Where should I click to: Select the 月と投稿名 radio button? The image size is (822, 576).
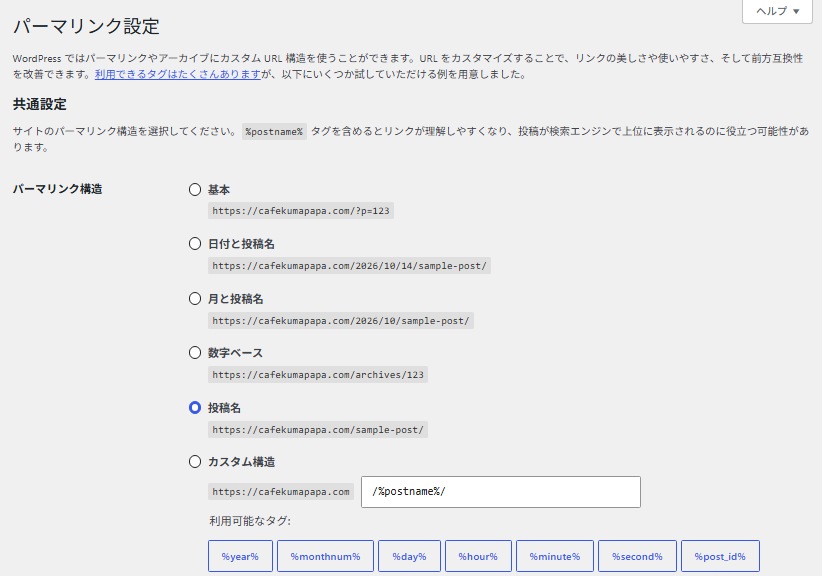[x=195, y=299]
